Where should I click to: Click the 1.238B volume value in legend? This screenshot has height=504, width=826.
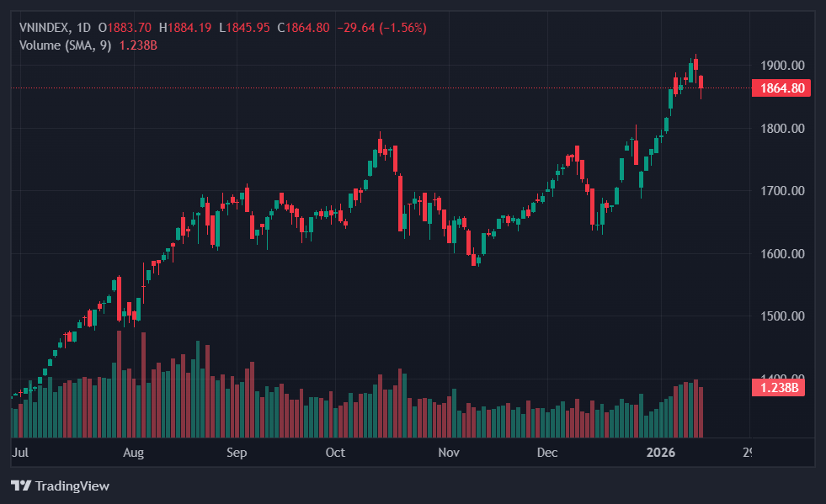coord(138,45)
